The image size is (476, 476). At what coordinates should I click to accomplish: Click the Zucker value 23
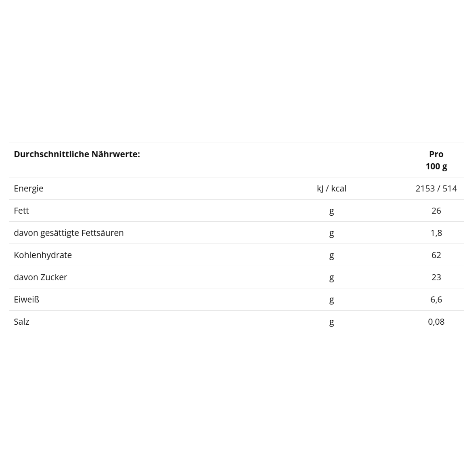click(436, 278)
